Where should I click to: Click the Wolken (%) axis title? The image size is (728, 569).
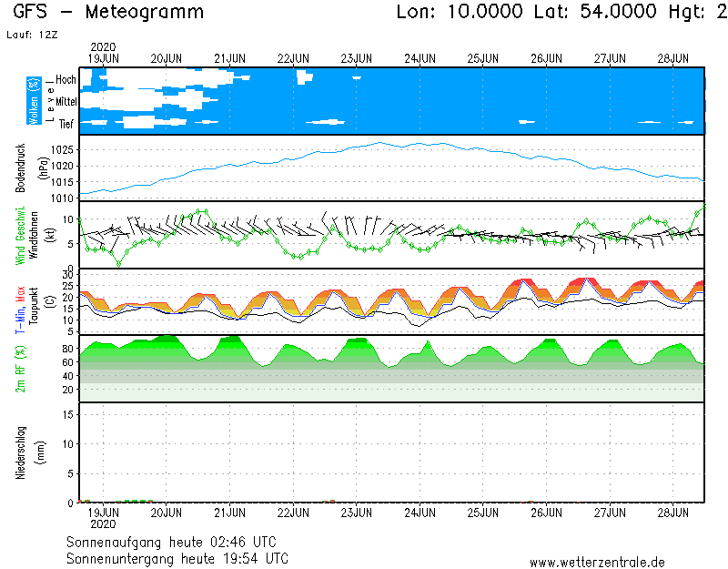click(33, 101)
